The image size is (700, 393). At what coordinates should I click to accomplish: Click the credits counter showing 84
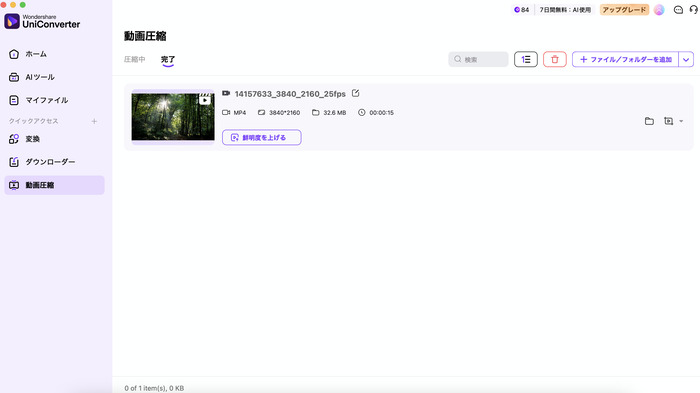point(521,10)
